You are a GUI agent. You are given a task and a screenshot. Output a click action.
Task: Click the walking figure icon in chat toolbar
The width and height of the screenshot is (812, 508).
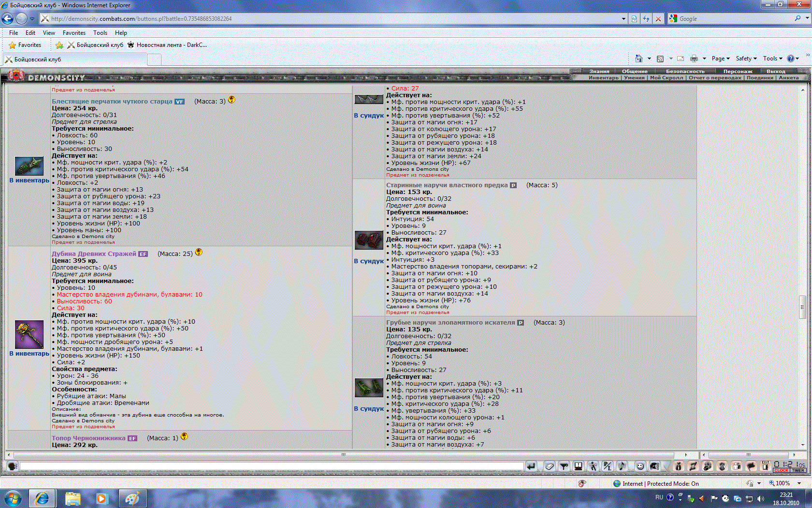(593, 466)
